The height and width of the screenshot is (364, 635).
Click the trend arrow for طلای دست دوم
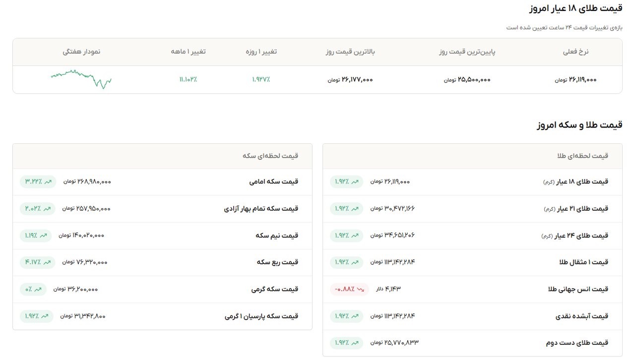click(x=355, y=343)
